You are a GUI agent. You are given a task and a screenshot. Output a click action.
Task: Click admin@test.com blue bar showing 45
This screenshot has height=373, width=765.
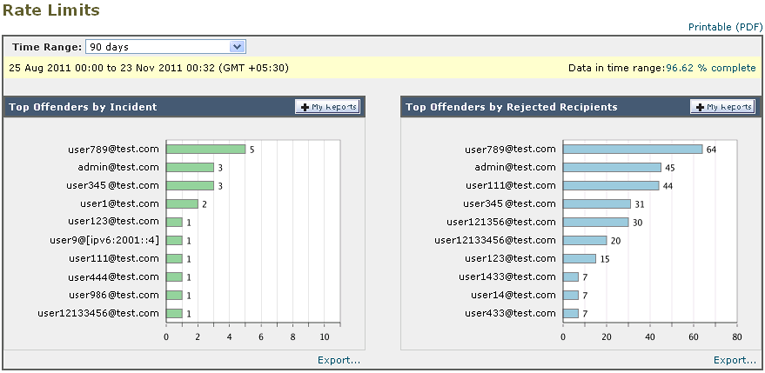(612, 167)
